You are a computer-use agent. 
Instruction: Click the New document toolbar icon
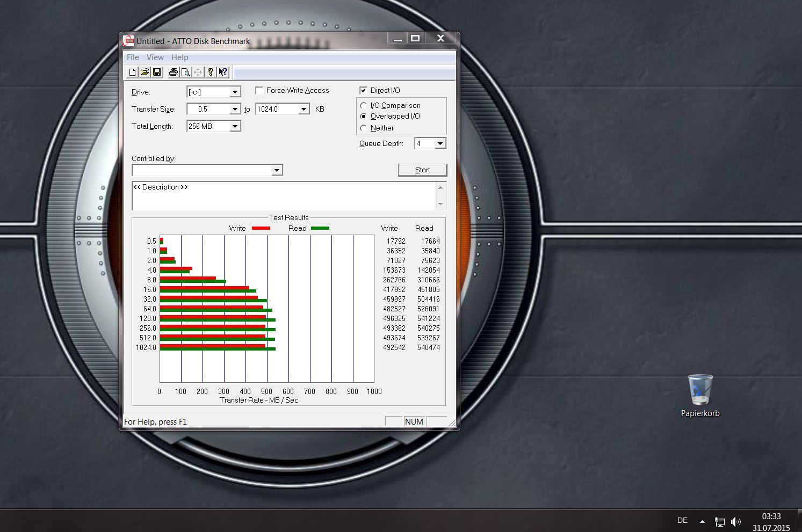point(132,72)
